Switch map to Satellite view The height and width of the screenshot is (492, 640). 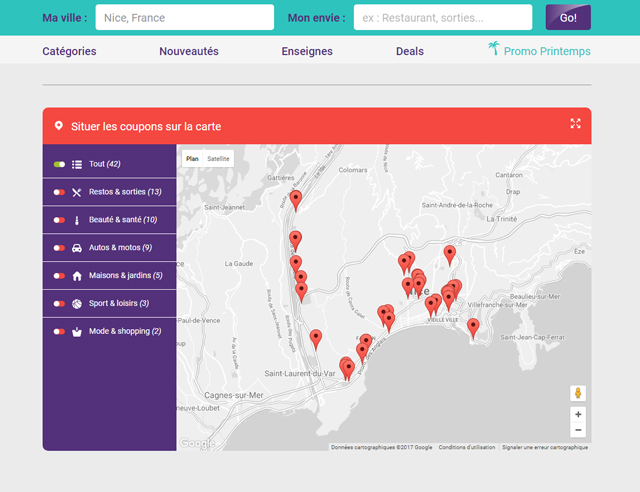(218, 158)
